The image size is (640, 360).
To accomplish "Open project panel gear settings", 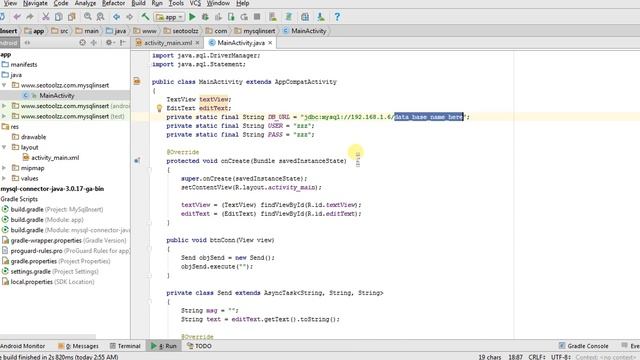I will click(x=109, y=42).
